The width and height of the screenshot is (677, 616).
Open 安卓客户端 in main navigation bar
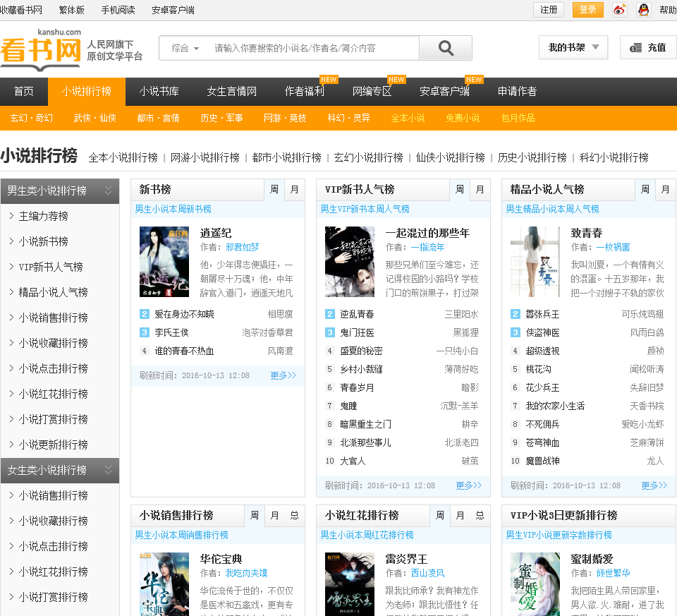point(445,92)
